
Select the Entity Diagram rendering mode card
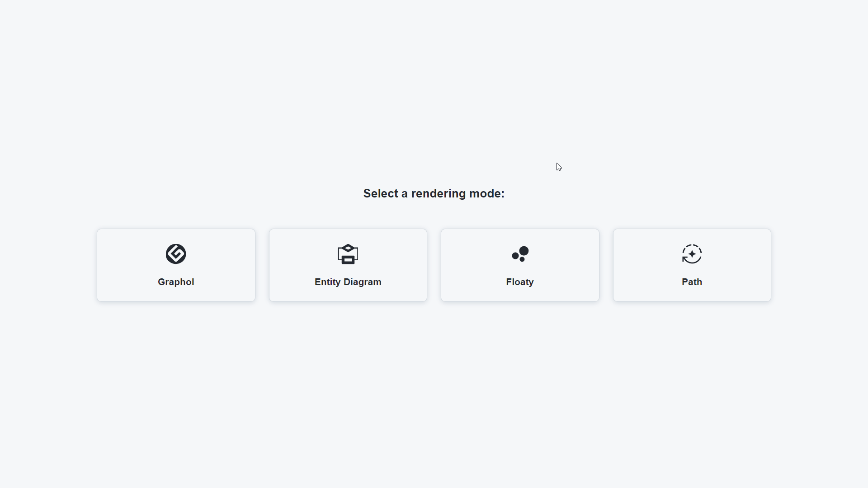pos(348,265)
